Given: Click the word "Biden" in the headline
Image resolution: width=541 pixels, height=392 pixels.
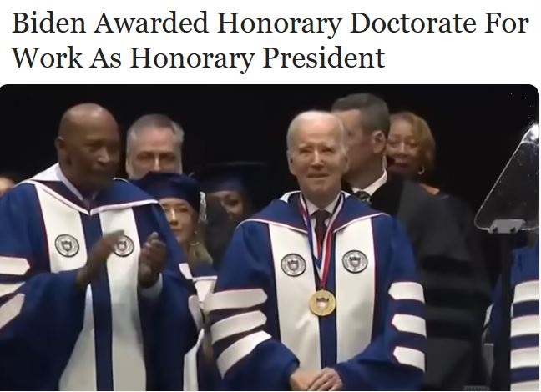Looking at the screenshot, I should tap(48, 23).
